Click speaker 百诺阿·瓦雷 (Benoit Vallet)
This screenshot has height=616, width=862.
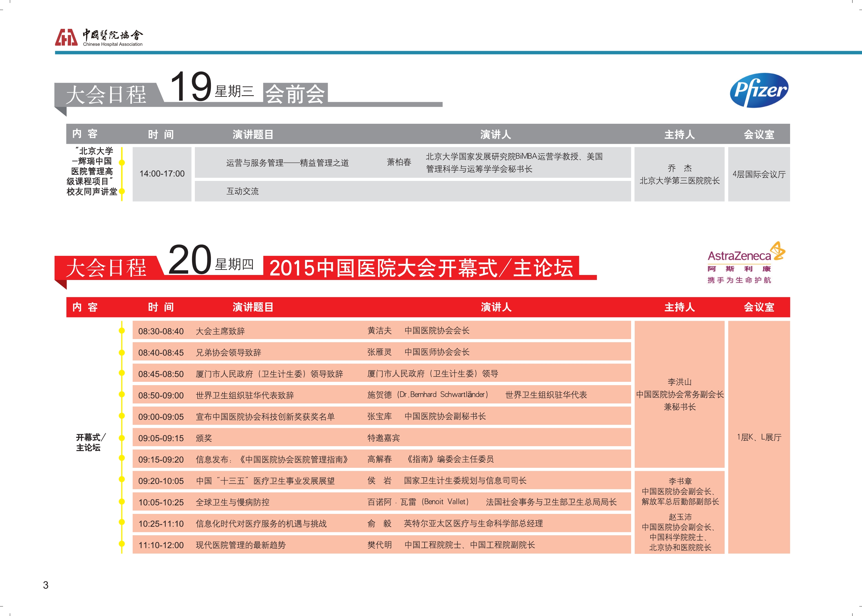[418, 502]
